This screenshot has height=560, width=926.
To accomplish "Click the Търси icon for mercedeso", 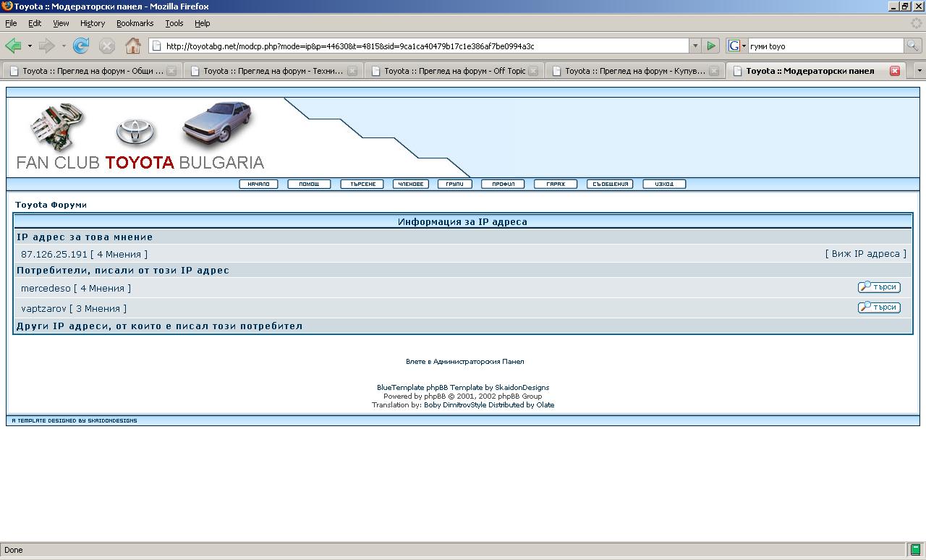I will click(x=879, y=287).
